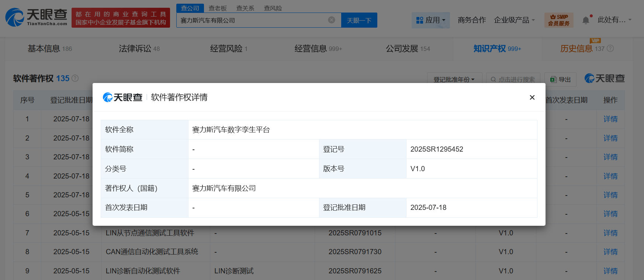The height and width of the screenshot is (280, 644).
Task: Open 详情 for row 9 LIN诊断自动化测试软件
Action: coord(610,271)
